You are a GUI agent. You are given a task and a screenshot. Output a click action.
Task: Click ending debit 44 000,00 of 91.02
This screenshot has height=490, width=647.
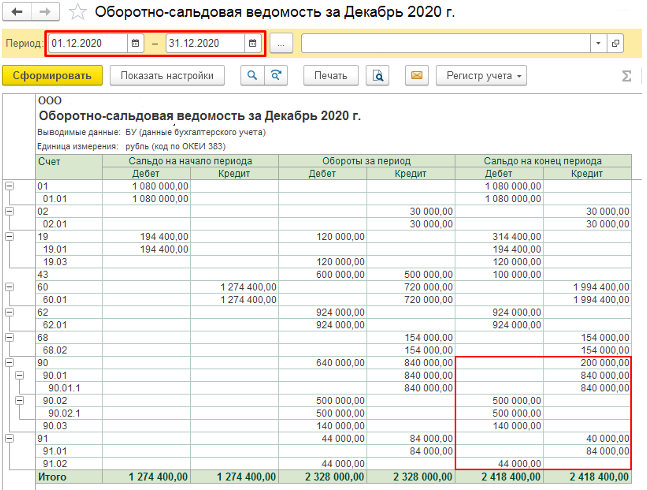pyautogui.click(x=499, y=464)
